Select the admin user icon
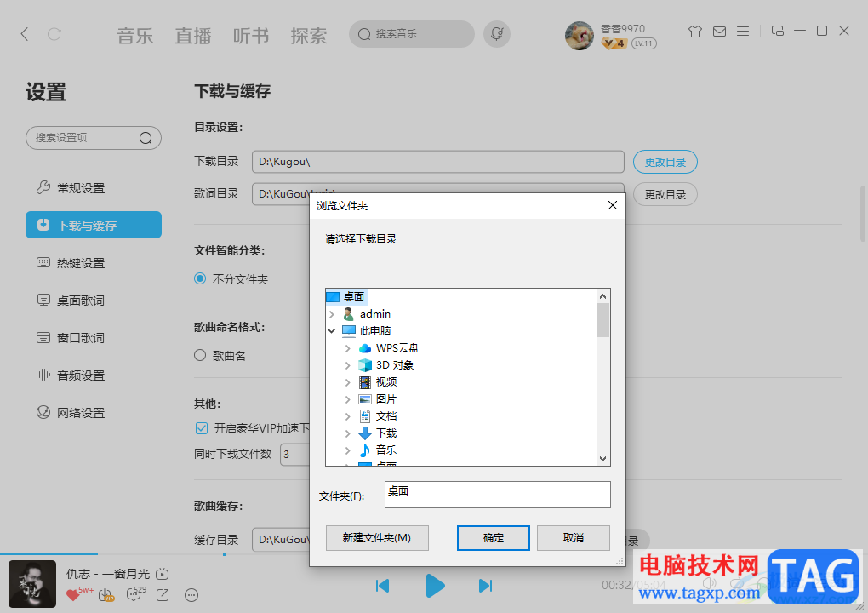 348,314
